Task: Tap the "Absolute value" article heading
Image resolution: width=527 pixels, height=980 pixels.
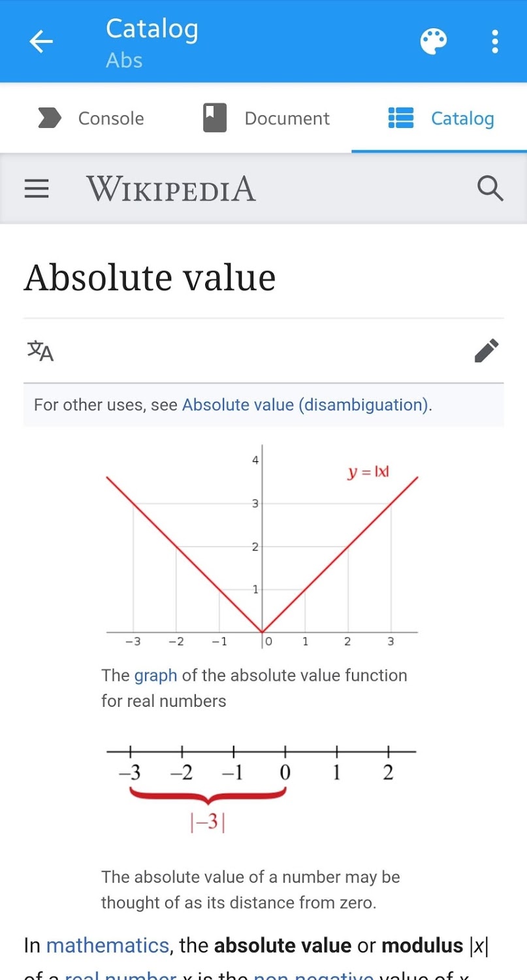Action: coord(150,278)
